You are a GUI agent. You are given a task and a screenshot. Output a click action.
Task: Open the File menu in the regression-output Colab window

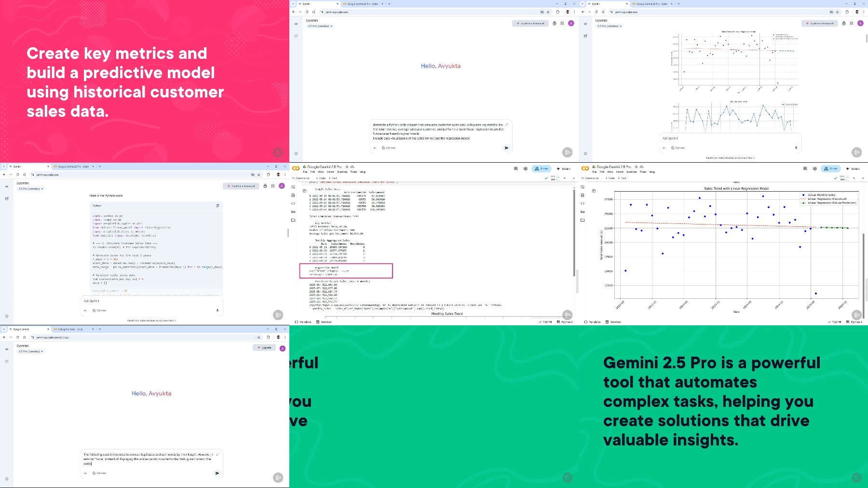pyautogui.click(x=305, y=172)
